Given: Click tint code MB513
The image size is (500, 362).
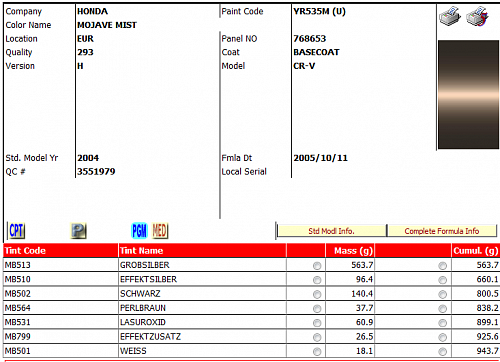Looking at the screenshot, I should coord(18,265).
